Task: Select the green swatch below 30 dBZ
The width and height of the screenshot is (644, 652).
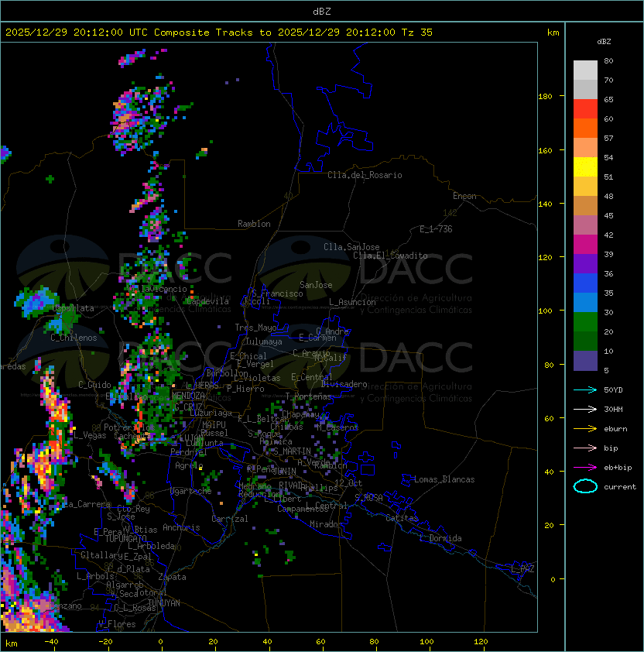Action: [585, 322]
